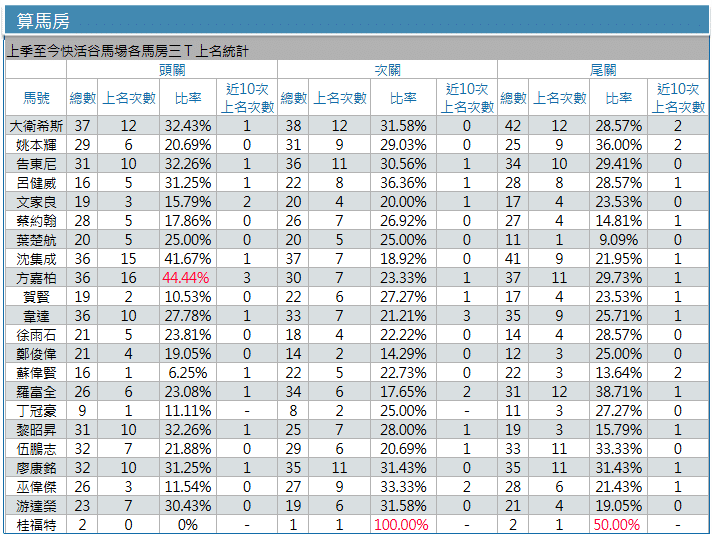Click the 馬號 column header

click(36, 98)
